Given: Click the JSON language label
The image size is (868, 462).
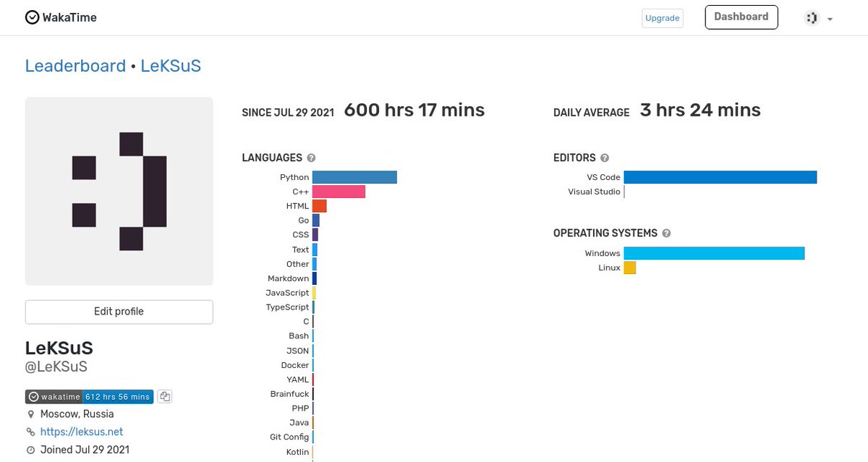Looking at the screenshot, I should pos(298,351).
